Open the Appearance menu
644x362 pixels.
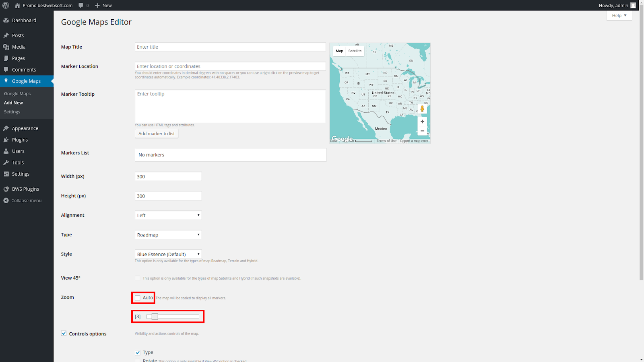click(x=25, y=128)
